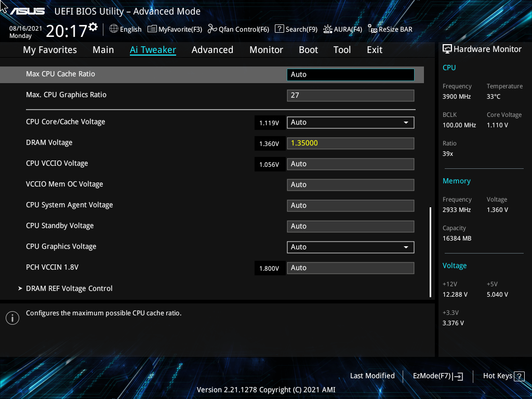The width and height of the screenshot is (532, 399).
Task: Click the 1.056V VCCIO voltage reading
Action: [270, 164]
